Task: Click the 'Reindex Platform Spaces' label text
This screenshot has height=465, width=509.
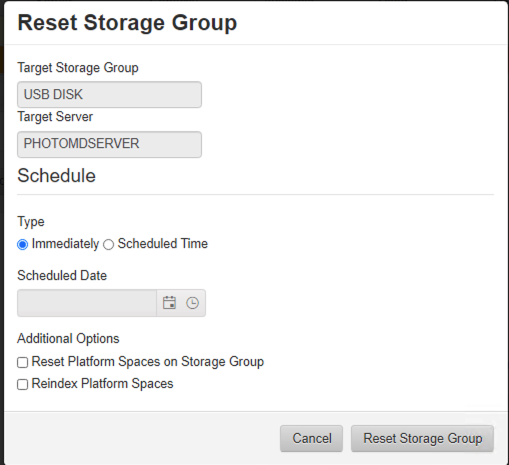Action: [102, 384]
